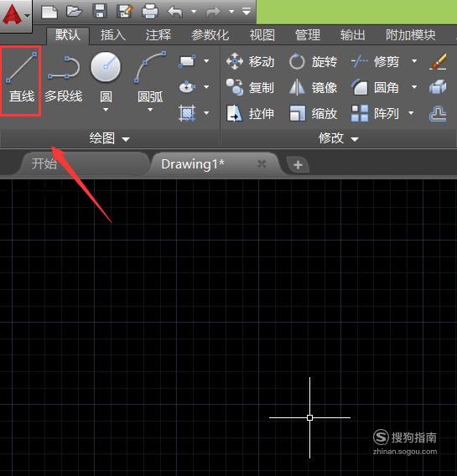This screenshot has height=476, width=457.
Task: Open the 视图 ribbon tab
Action: pyautogui.click(x=262, y=35)
